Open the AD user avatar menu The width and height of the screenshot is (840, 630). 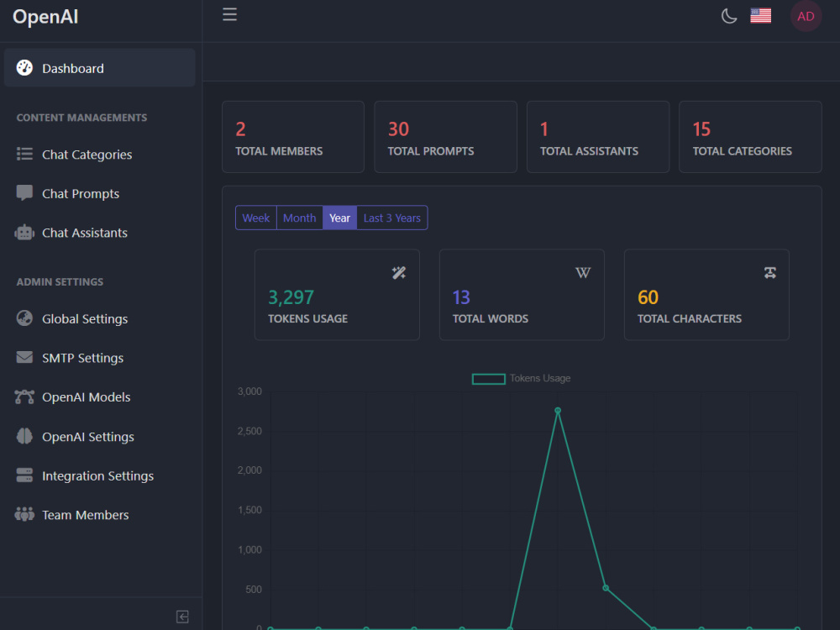tap(806, 16)
